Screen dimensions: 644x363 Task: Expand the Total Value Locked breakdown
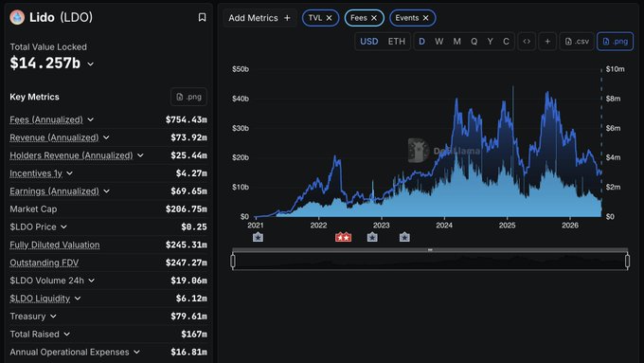coord(91,64)
